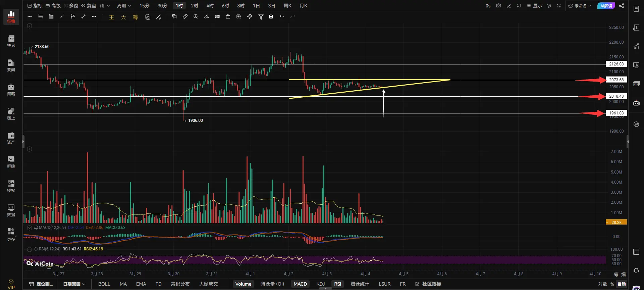Switch to the 月K timeframe
Image resolution: width=644 pixels, height=290 pixels.
point(304,6)
